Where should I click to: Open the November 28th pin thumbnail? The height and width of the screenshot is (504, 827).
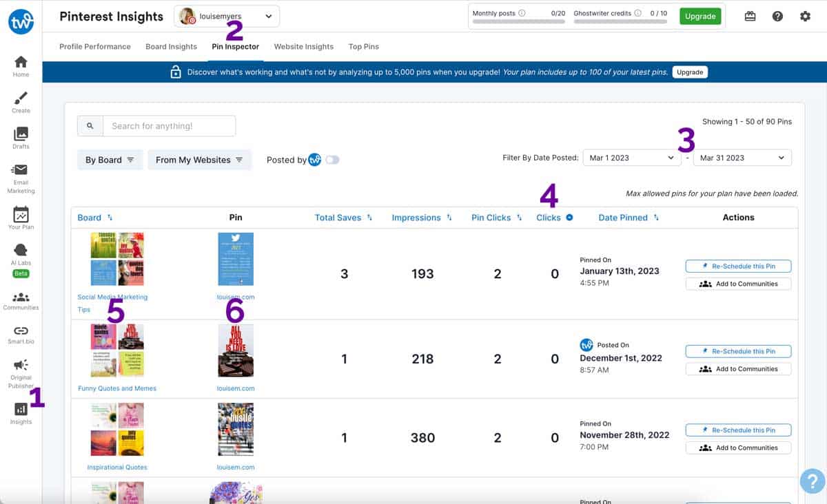[236, 430]
